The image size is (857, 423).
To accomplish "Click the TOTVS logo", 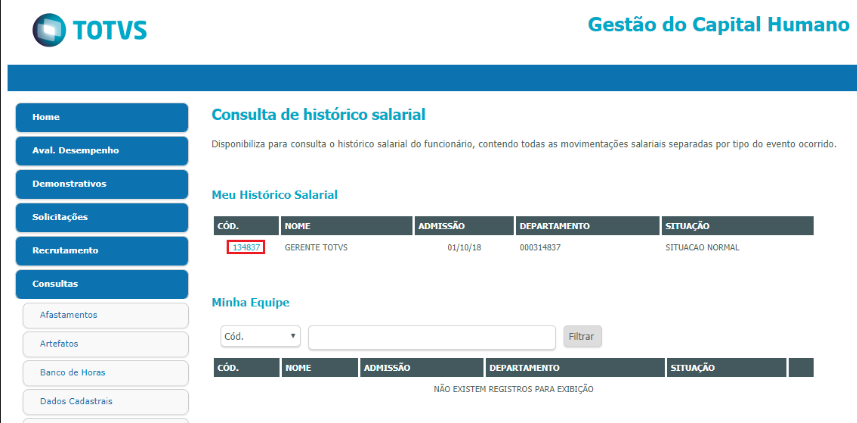I will coord(90,30).
